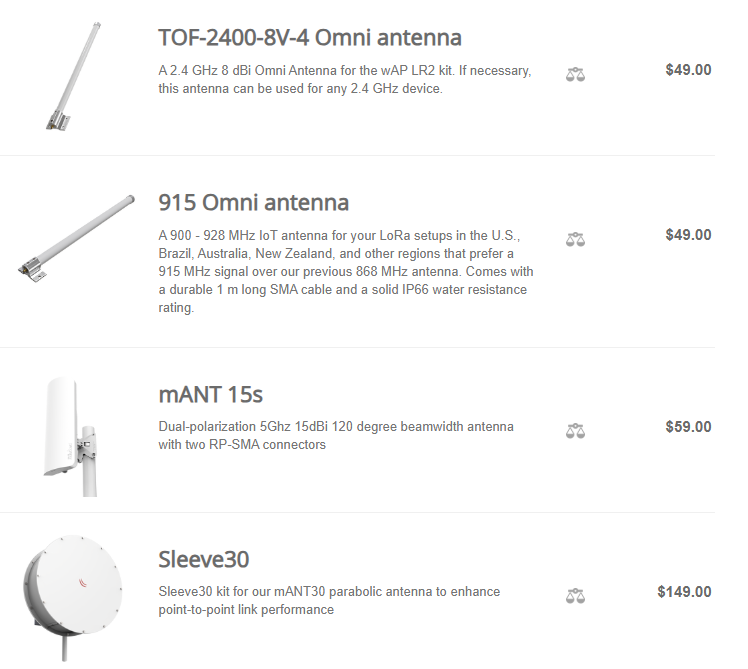Click the $49.00 price of 915 Omni antenna
The height and width of the screenshot is (669, 748).
coord(688,235)
